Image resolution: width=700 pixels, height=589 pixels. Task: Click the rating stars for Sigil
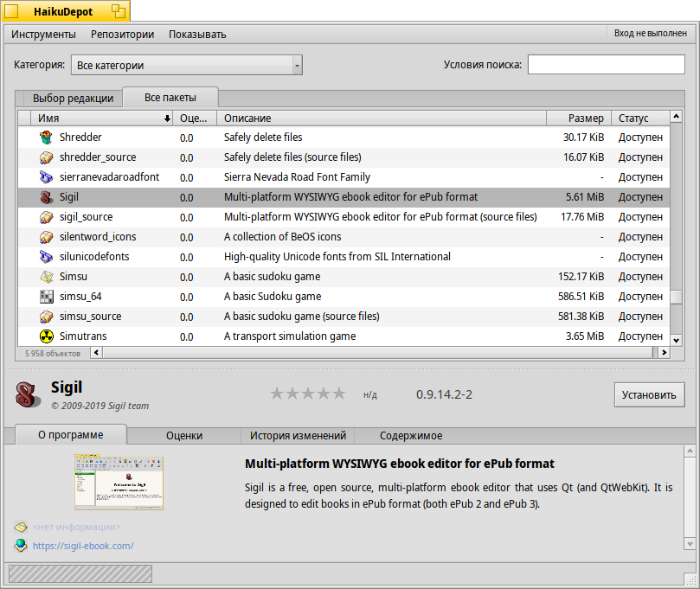point(307,394)
